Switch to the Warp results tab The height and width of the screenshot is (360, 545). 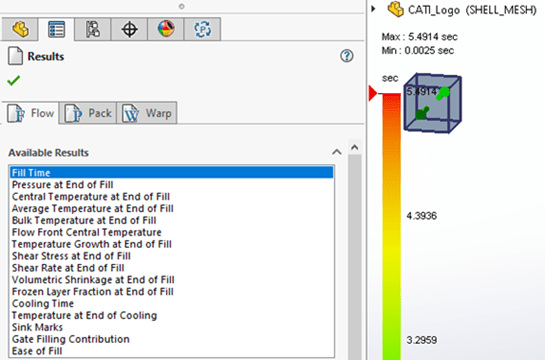[x=147, y=113]
